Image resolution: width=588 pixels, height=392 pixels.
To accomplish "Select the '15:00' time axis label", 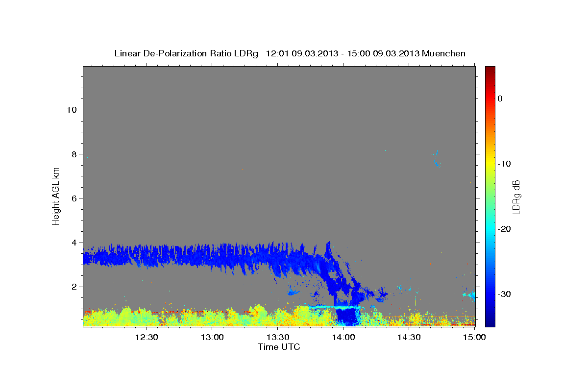I will (x=474, y=337).
